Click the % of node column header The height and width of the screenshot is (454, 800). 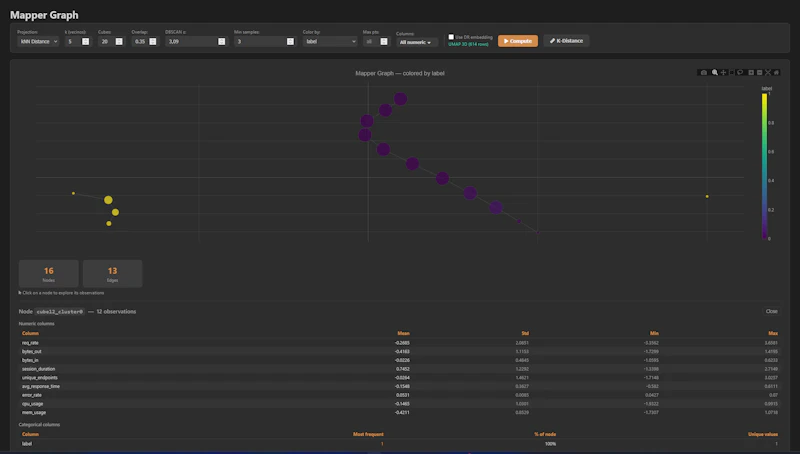[x=544, y=434]
